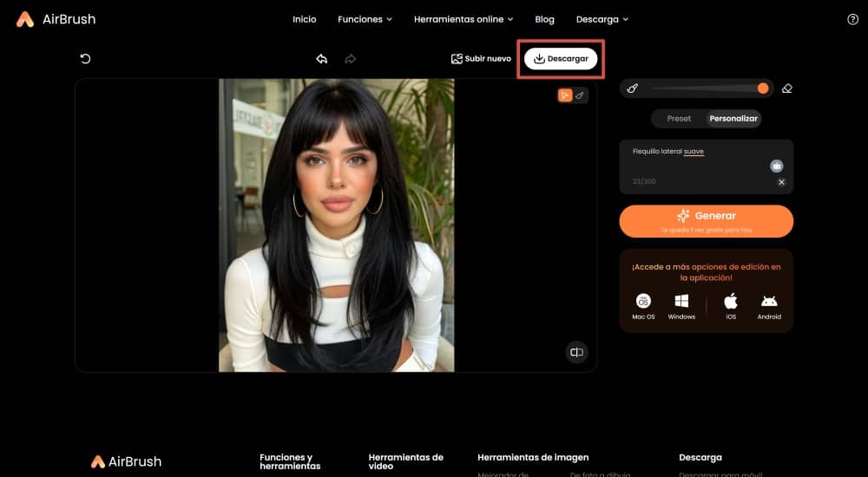Screen dimensions: 868x477
Task: Click the AI prompt suggestion robot icon
Action: [776, 166]
